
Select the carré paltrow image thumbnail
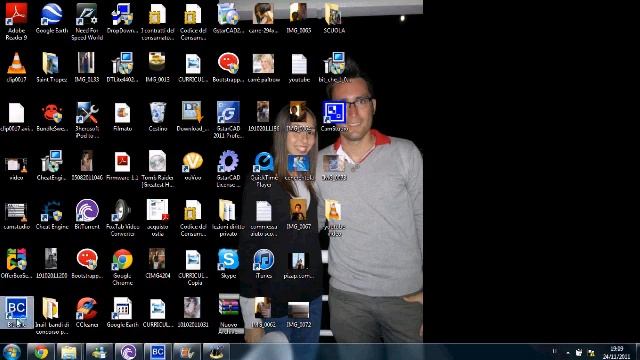click(264, 67)
